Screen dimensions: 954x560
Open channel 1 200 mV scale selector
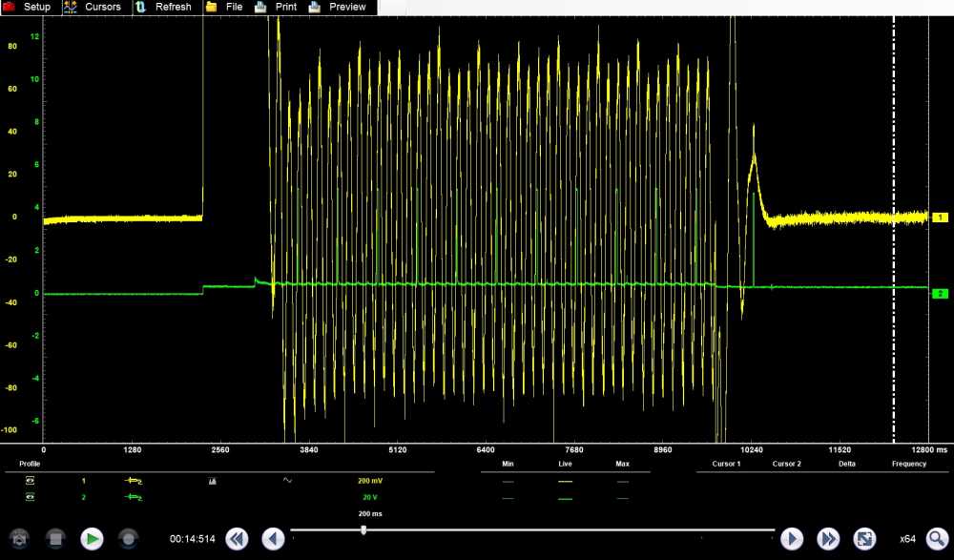371,481
